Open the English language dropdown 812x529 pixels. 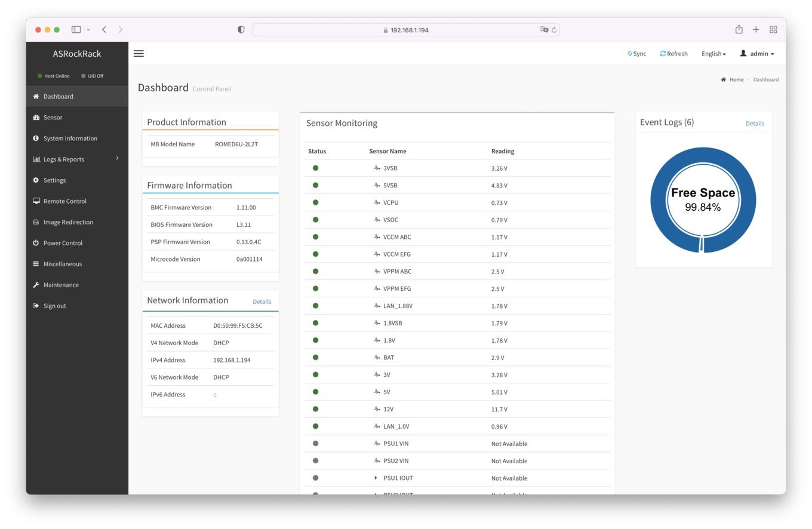(x=713, y=54)
